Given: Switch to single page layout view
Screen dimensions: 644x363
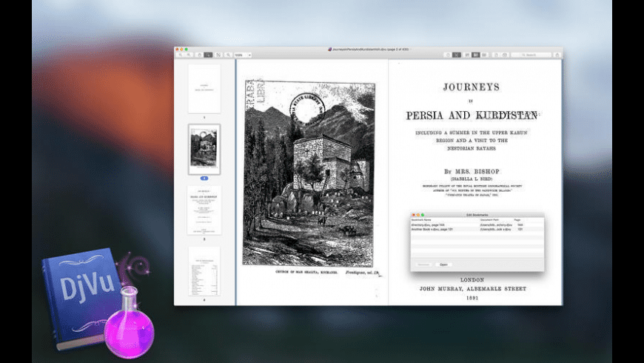Looking at the screenshot, I should coord(467,55).
